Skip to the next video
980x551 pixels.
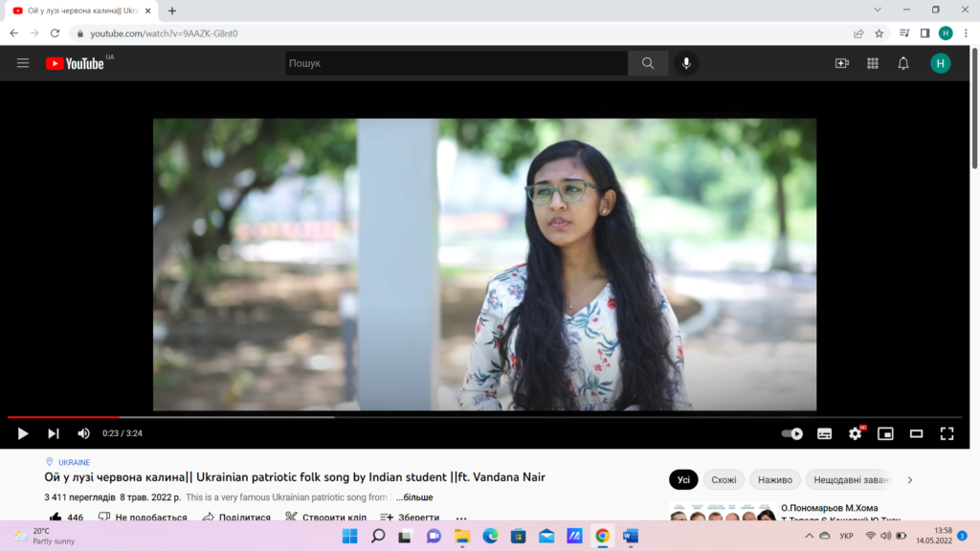point(54,433)
